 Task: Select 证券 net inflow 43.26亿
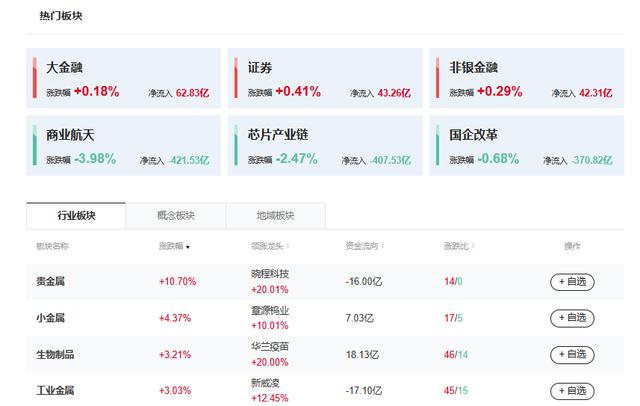(x=394, y=93)
